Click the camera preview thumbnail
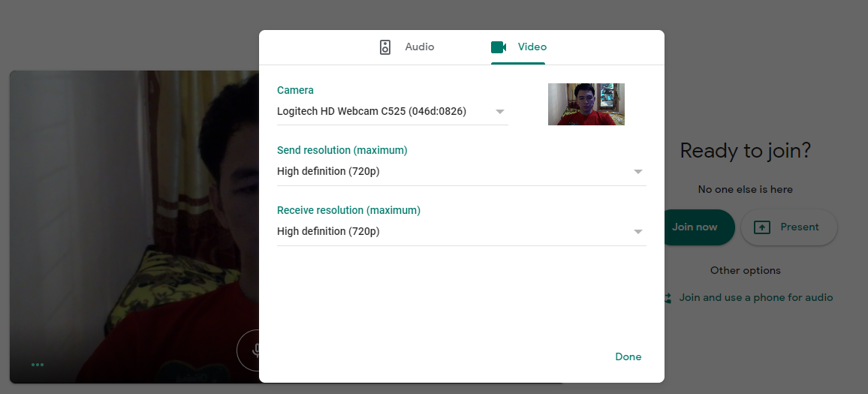The height and width of the screenshot is (394, 868). tap(586, 104)
